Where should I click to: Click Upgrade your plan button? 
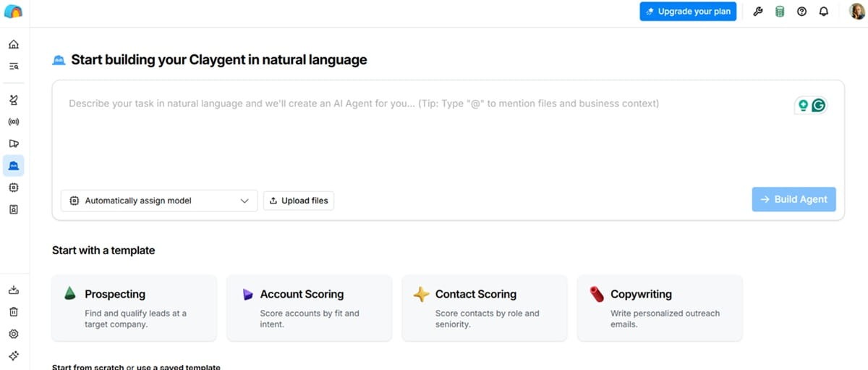pos(688,12)
